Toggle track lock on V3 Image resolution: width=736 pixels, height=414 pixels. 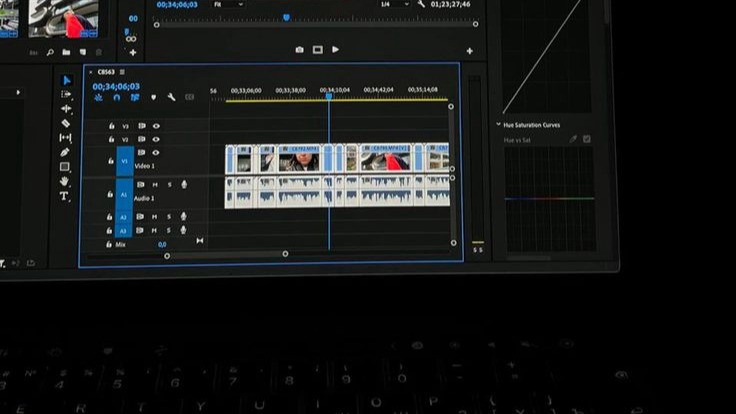click(x=111, y=126)
